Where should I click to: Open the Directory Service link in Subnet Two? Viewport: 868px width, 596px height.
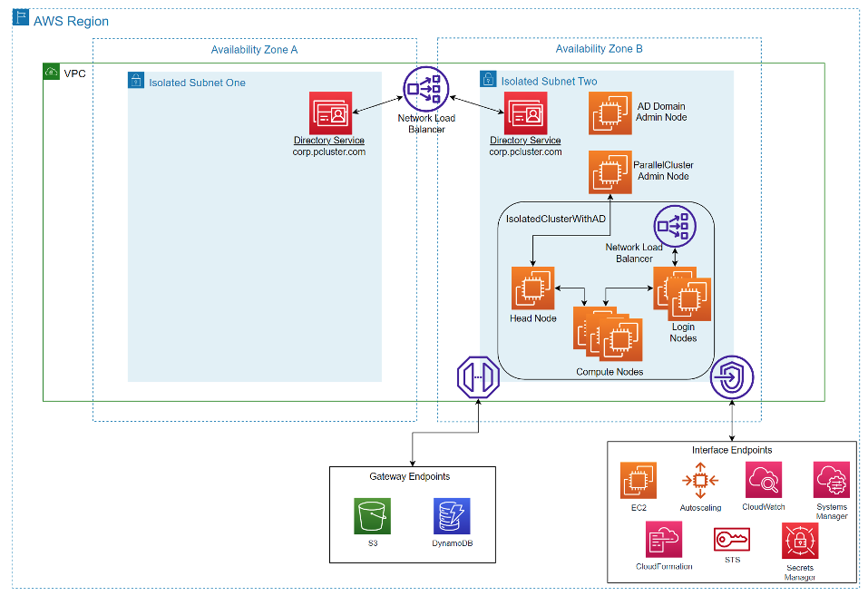coord(525,140)
